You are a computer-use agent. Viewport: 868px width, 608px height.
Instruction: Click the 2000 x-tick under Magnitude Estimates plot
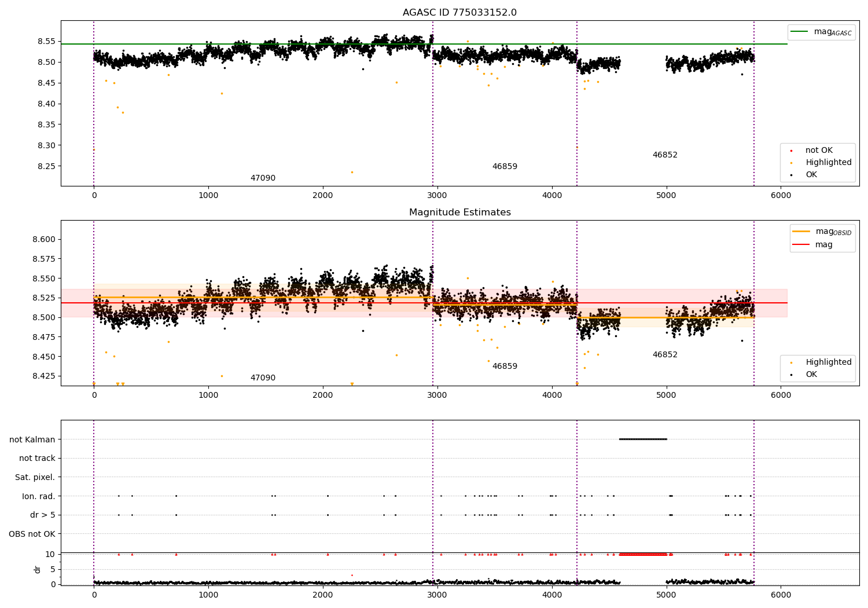click(323, 395)
